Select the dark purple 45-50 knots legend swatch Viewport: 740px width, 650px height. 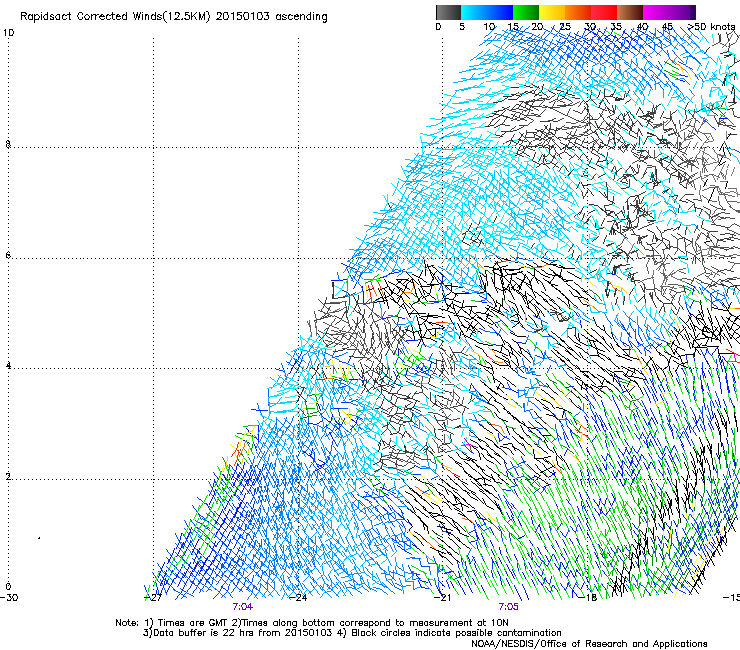[682, 12]
